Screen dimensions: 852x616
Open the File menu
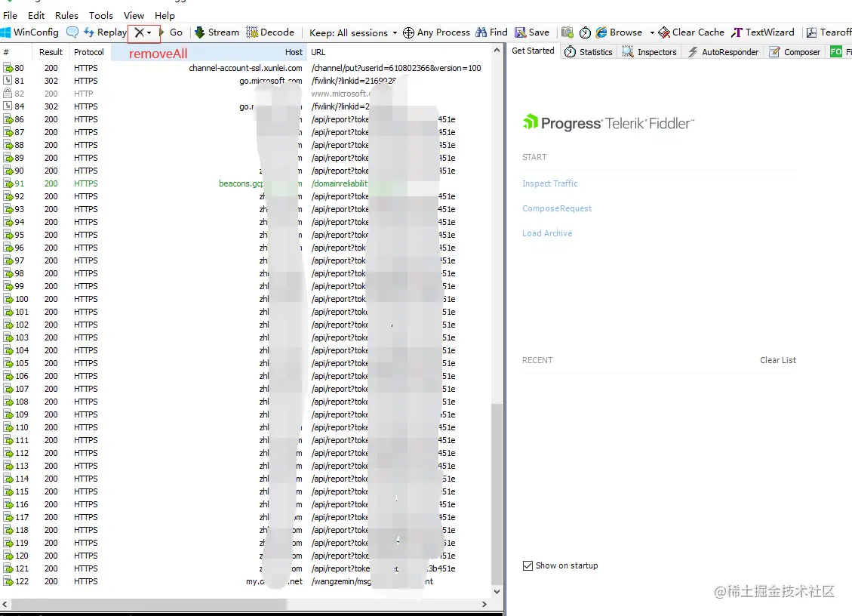(11, 15)
